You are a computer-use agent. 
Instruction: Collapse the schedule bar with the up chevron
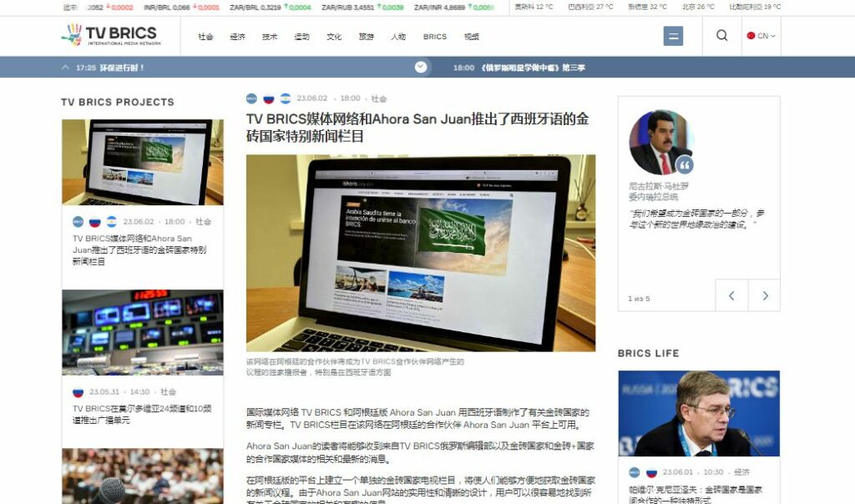(x=65, y=68)
